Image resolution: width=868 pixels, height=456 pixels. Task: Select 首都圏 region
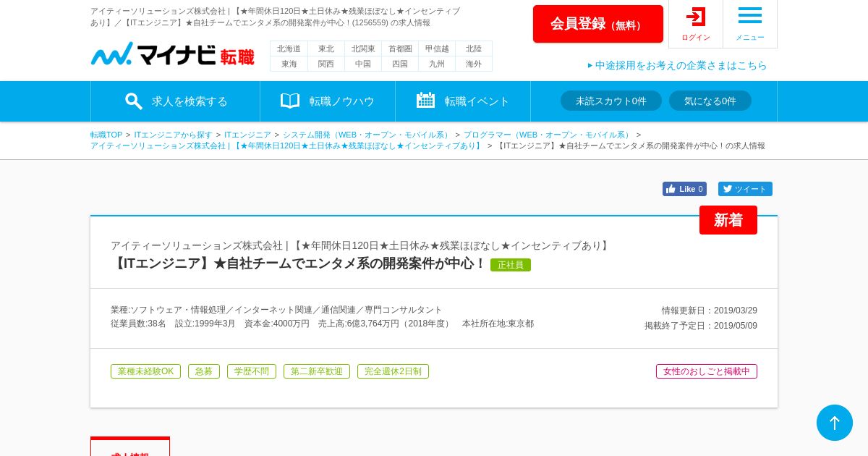(x=400, y=48)
